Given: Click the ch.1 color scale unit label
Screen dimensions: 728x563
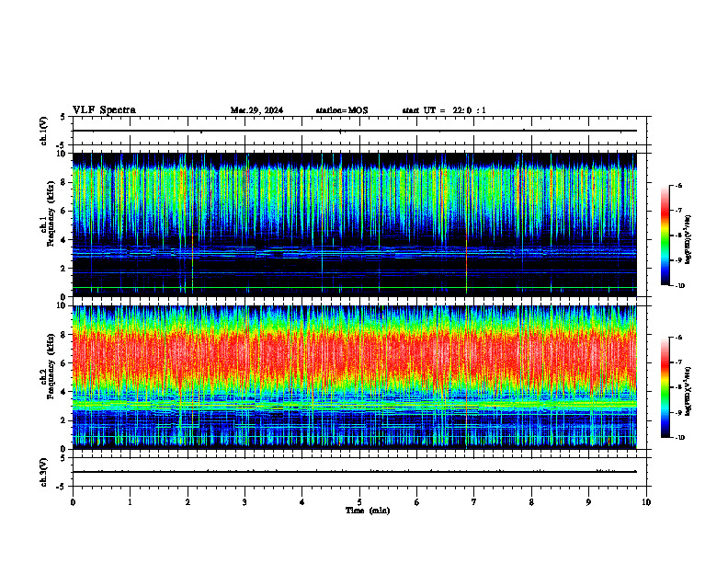Looking at the screenshot, I should [x=688, y=240].
